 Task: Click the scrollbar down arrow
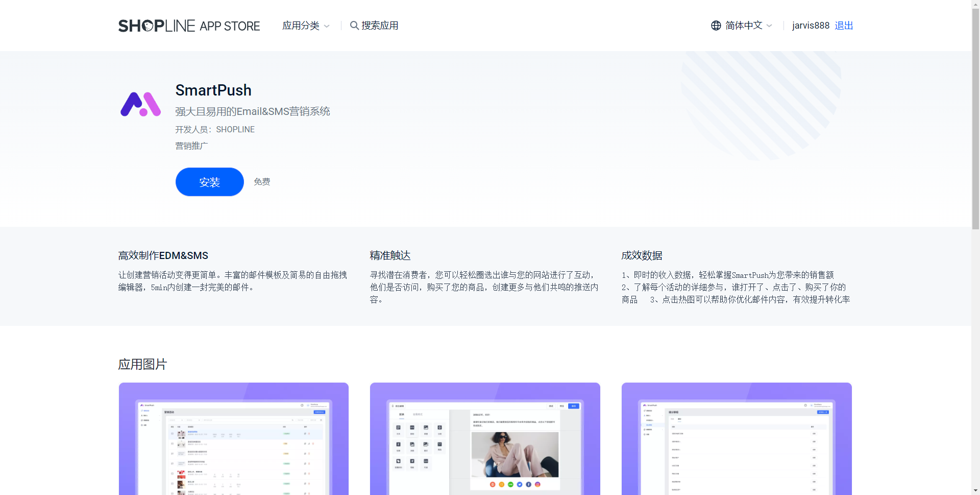[975, 490]
